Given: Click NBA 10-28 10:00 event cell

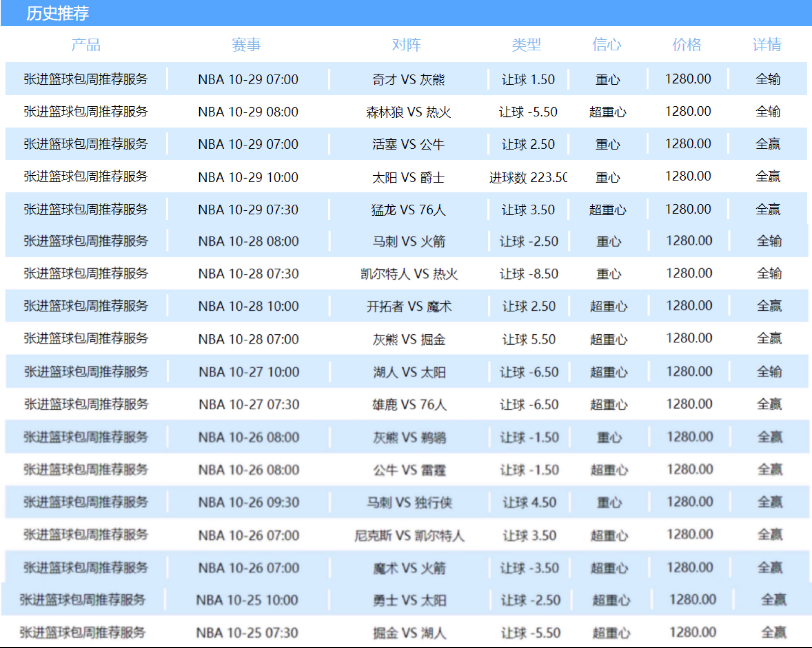Looking at the screenshot, I should pos(249,306).
